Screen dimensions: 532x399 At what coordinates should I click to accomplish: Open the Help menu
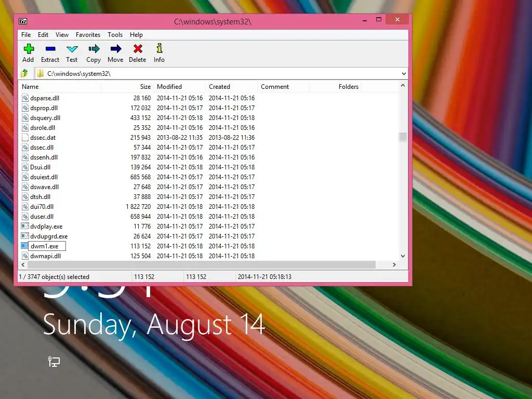pyautogui.click(x=136, y=35)
